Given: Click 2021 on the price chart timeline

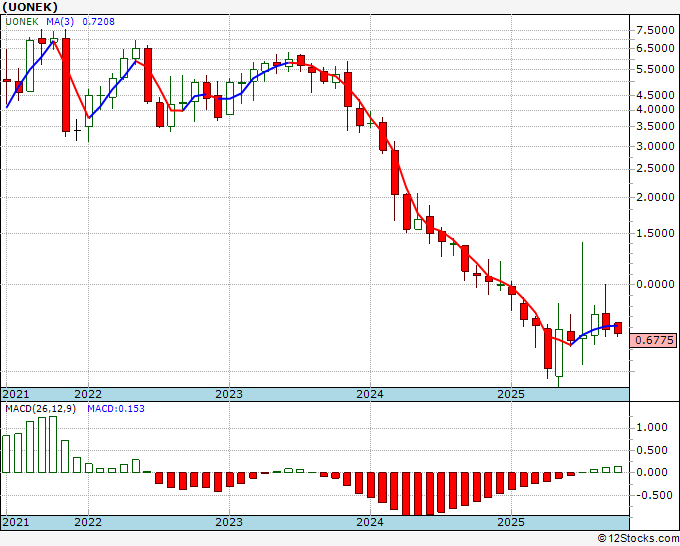Looking at the screenshot, I should (16, 394).
